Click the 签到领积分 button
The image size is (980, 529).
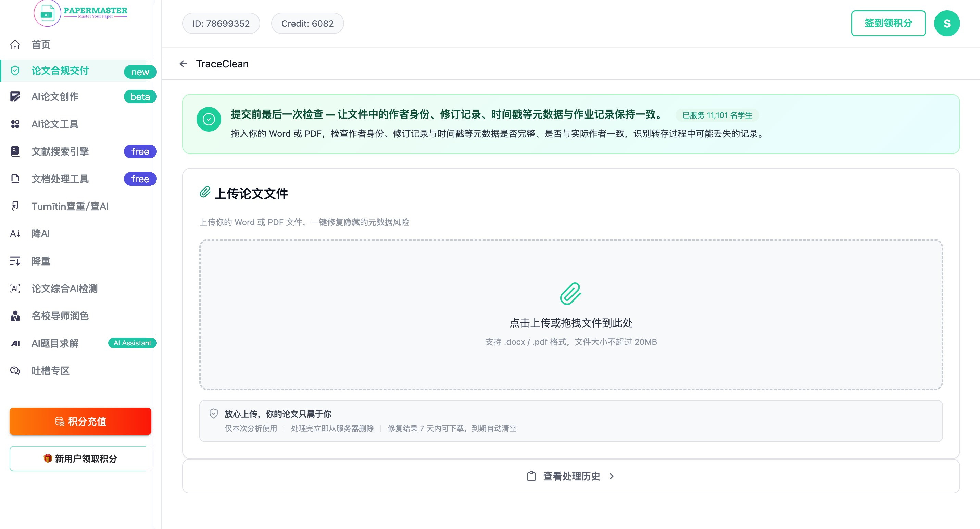tap(888, 23)
